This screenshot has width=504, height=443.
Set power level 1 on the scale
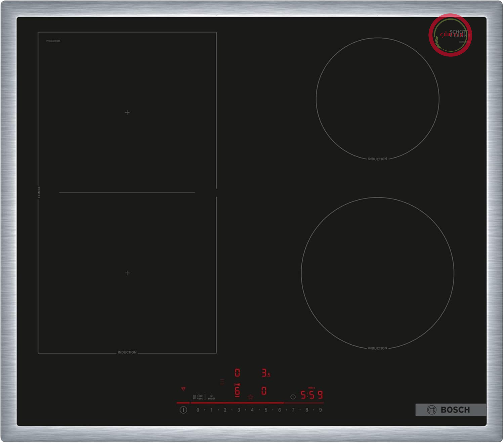(x=211, y=410)
